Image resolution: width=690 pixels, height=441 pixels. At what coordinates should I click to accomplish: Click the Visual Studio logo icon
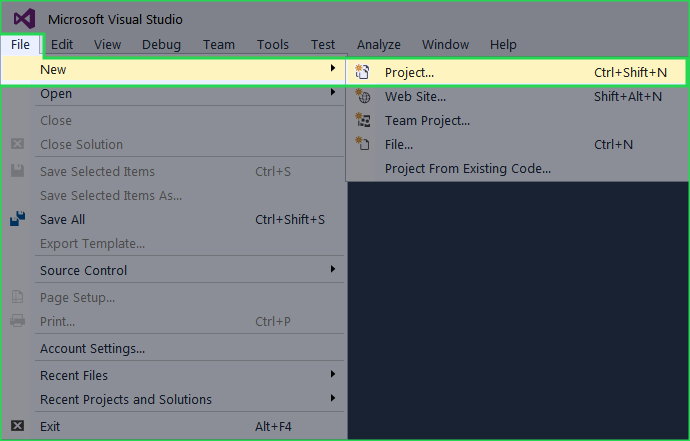[x=24, y=19]
